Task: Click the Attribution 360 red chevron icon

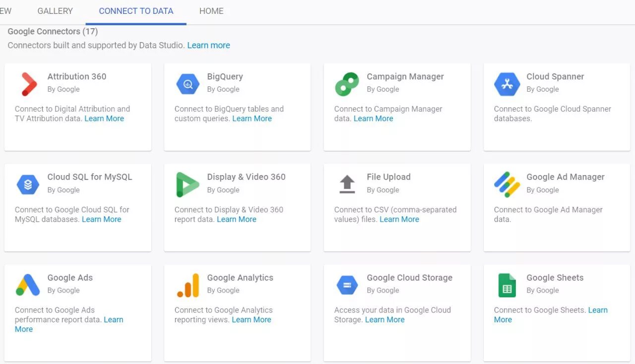Action: point(29,84)
